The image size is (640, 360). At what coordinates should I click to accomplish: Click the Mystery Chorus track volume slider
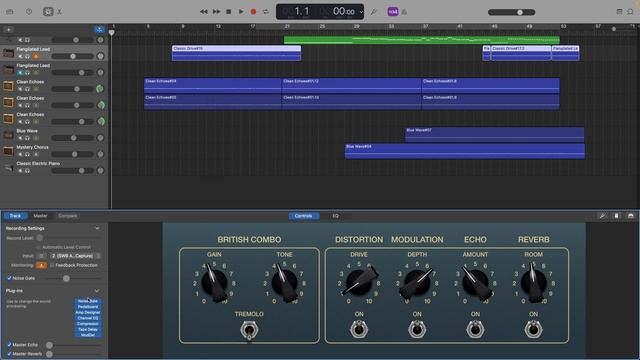pos(73,154)
